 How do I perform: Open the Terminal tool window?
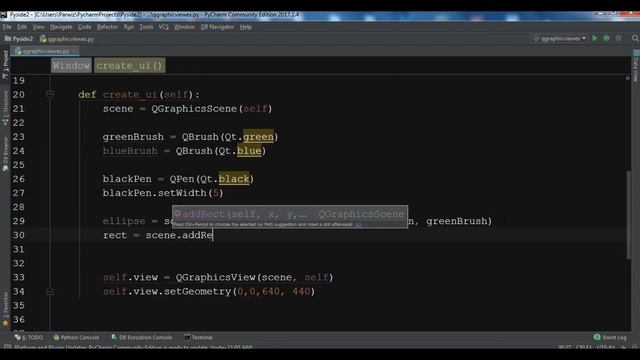(198, 338)
